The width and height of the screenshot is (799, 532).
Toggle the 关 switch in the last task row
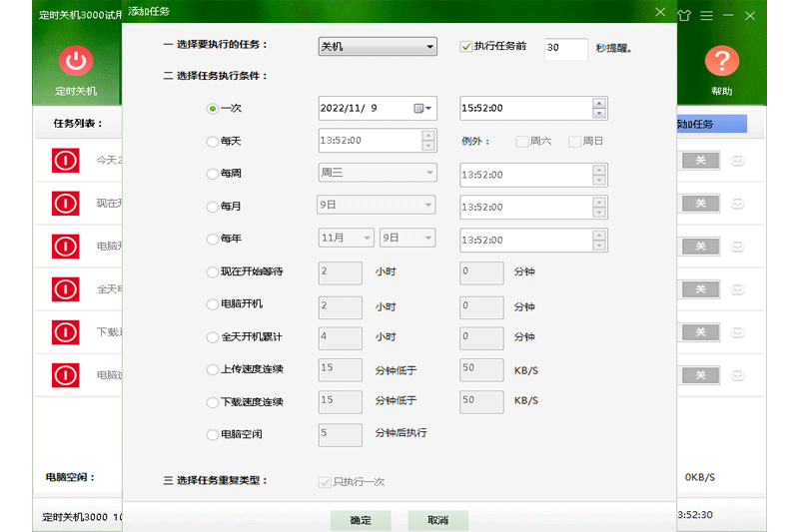pos(701,375)
